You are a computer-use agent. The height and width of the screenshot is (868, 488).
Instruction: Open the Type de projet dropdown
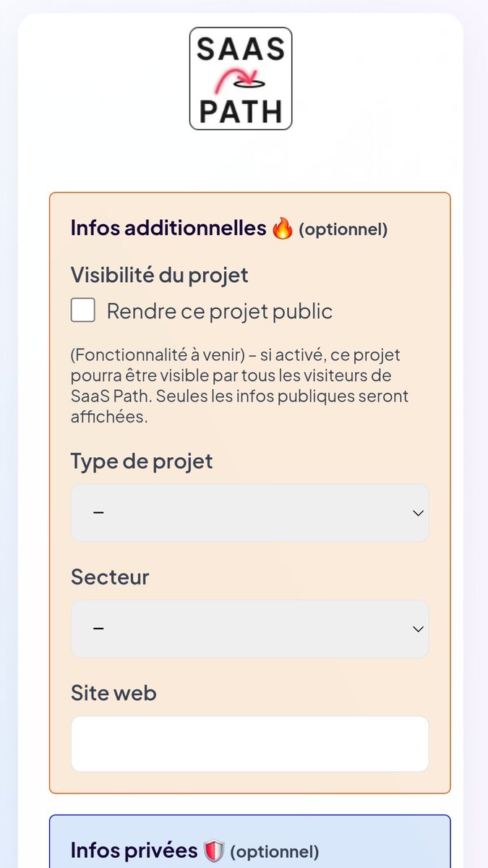pyautogui.click(x=250, y=513)
